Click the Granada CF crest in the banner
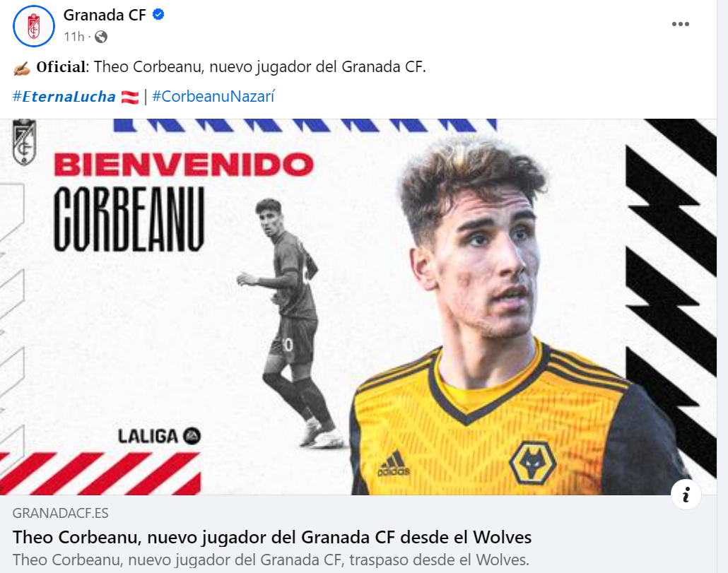728x573 pixels. tap(24, 142)
